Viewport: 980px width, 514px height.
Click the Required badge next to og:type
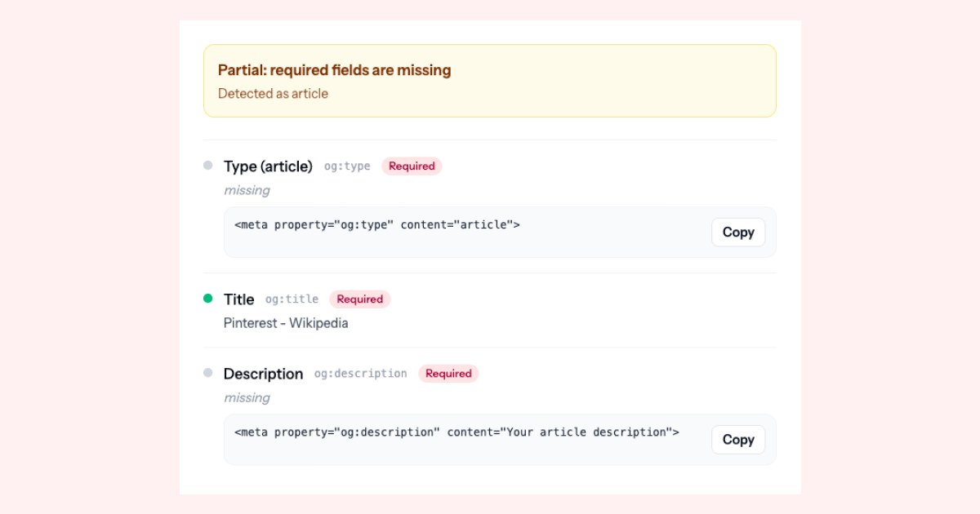(412, 166)
